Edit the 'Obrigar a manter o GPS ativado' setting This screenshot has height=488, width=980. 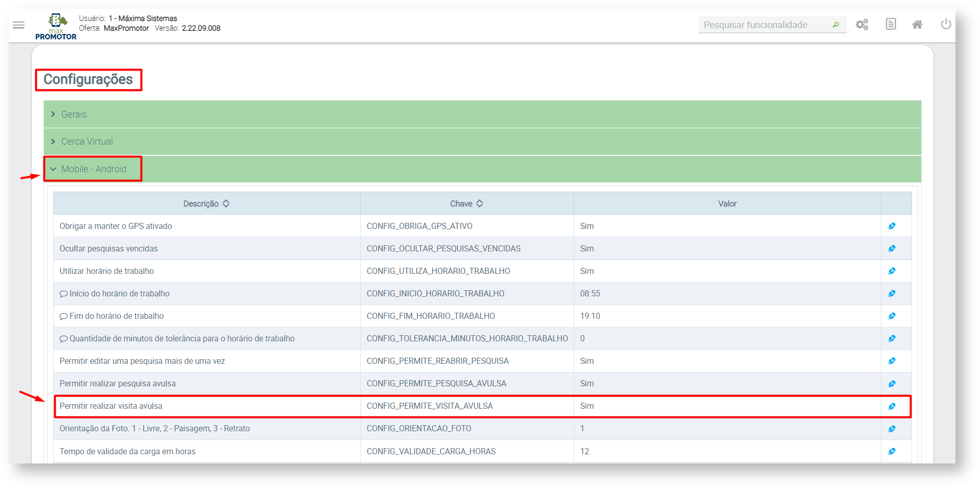[892, 226]
